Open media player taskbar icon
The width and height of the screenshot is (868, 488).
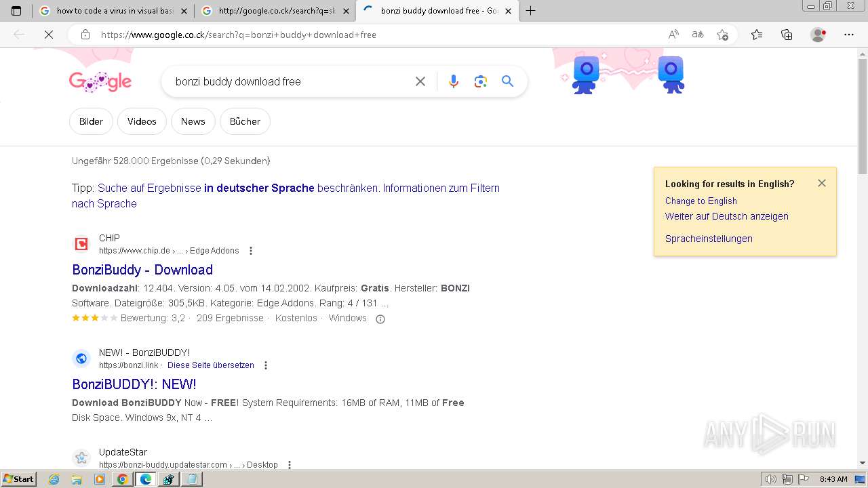(x=100, y=479)
